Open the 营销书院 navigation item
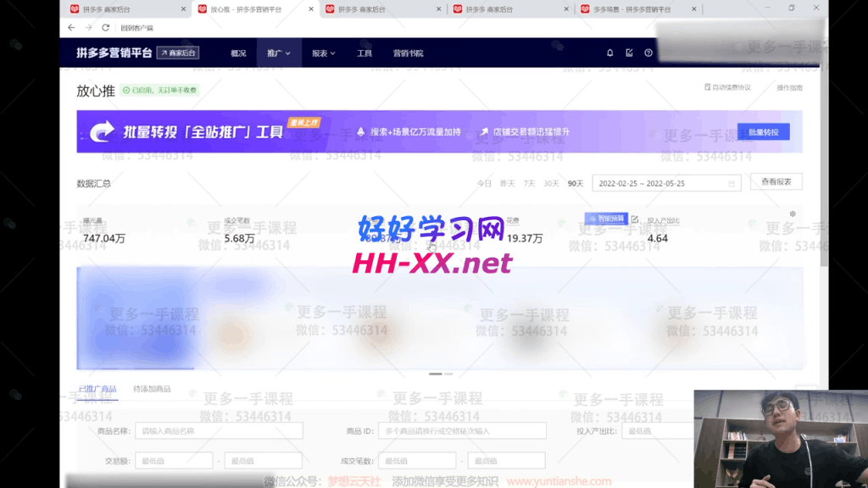The width and height of the screenshot is (868, 488). 408,53
